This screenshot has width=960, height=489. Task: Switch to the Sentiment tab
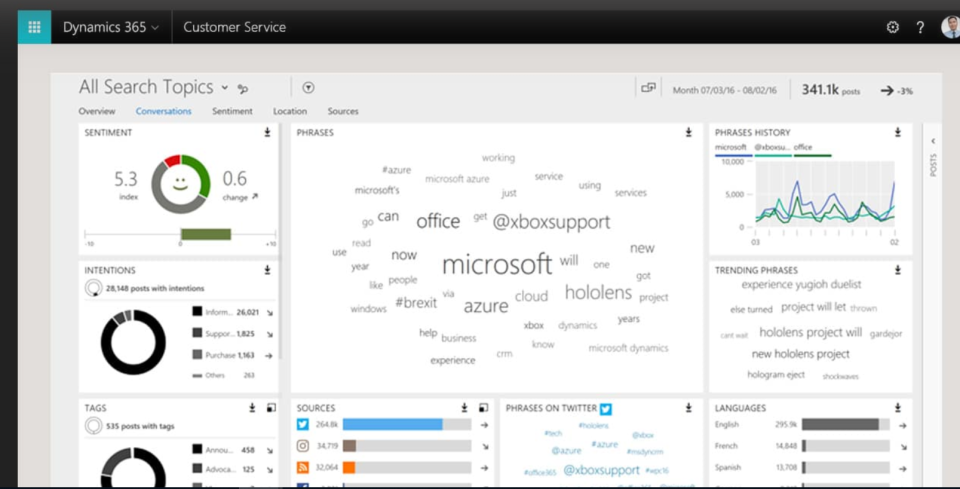(x=232, y=111)
